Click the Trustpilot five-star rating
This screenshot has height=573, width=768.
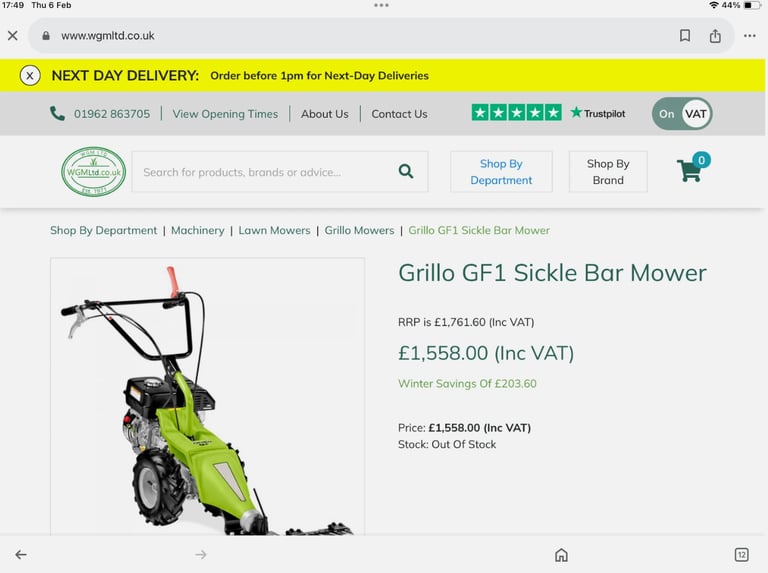tap(517, 113)
